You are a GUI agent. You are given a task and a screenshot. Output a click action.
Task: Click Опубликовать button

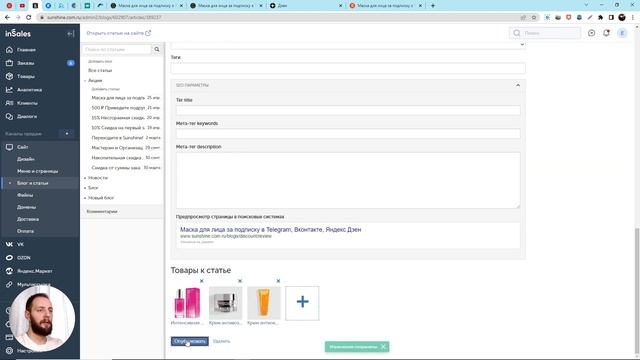click(190, 341)
